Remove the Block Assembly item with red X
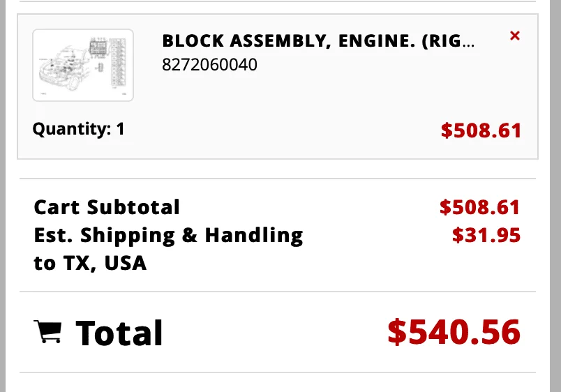This screenshot has width=561, height=392. tap(514, 36)
